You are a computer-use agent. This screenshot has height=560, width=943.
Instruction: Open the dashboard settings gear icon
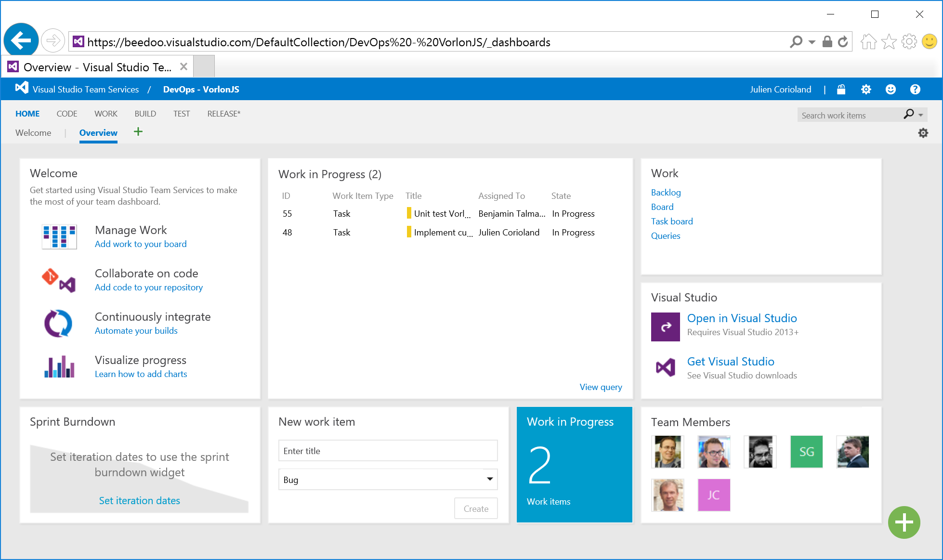click(923, 133)
